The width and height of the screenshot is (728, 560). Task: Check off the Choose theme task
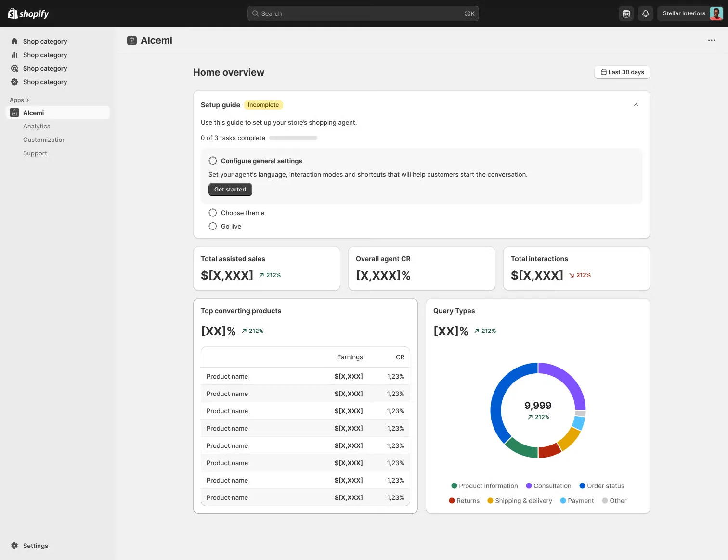click(x=213, y=213)
